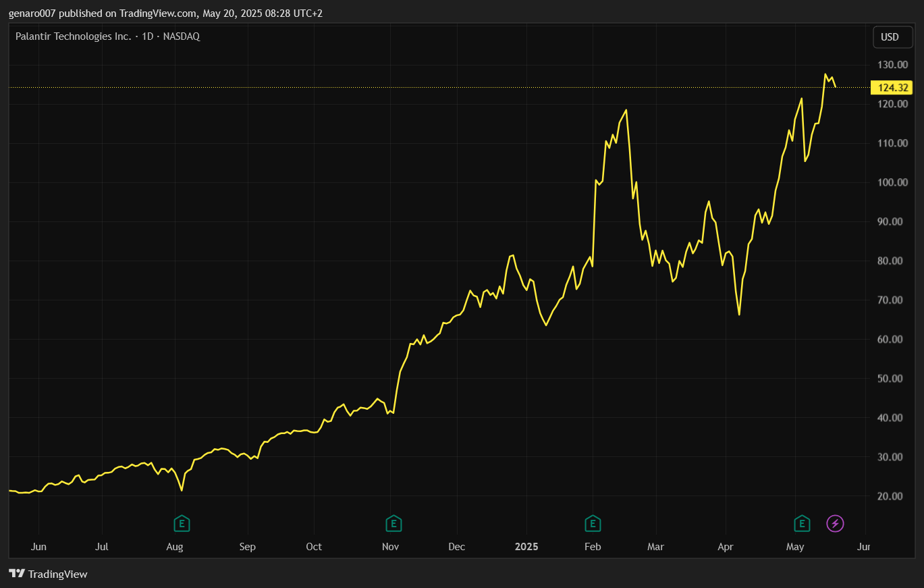Select the 100.00 price axis label

coord(892,182)
